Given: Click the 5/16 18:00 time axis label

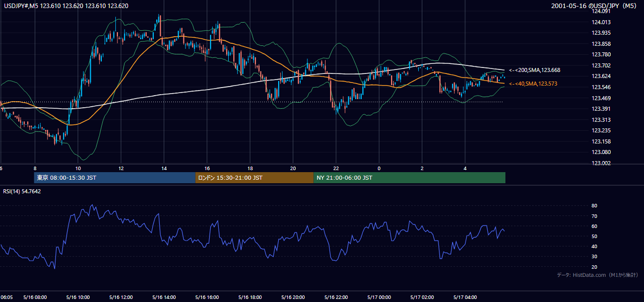Looking at the screenshot, I should [250, 297].
